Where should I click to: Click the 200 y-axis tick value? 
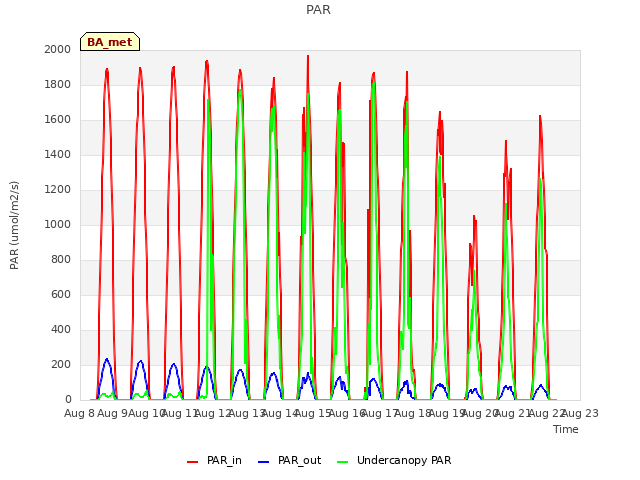tap(61, 364)
